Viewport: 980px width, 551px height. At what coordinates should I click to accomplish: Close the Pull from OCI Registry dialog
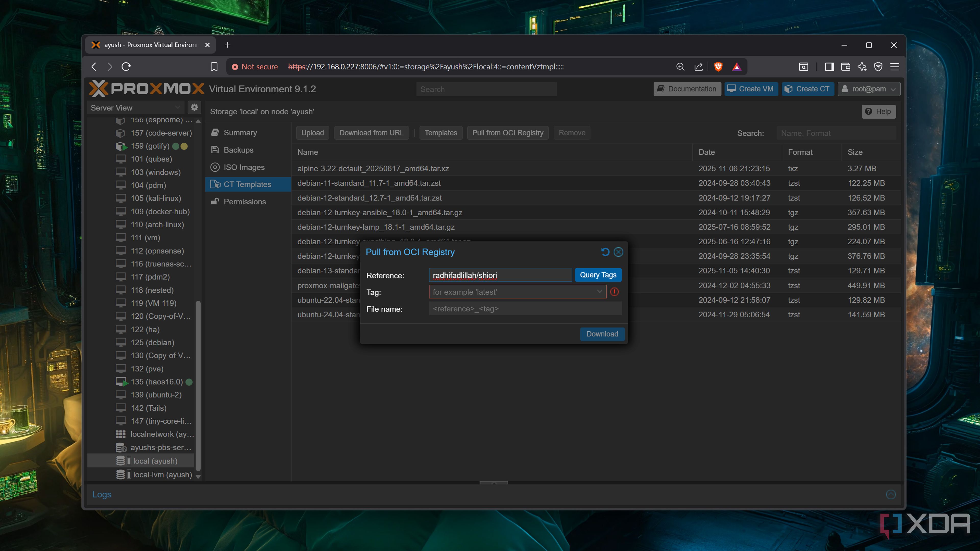point(619,252)
